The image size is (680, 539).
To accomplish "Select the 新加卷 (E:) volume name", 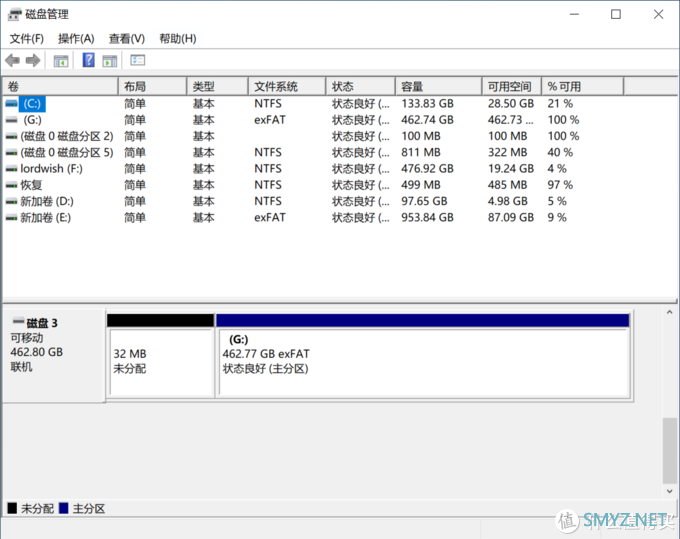I will [x=45, y=218].
